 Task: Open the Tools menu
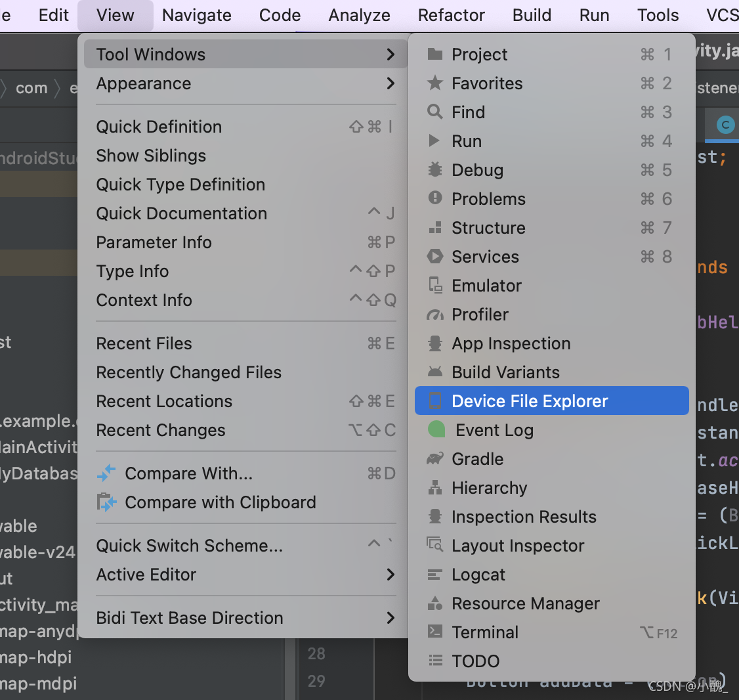pos(658,15)
